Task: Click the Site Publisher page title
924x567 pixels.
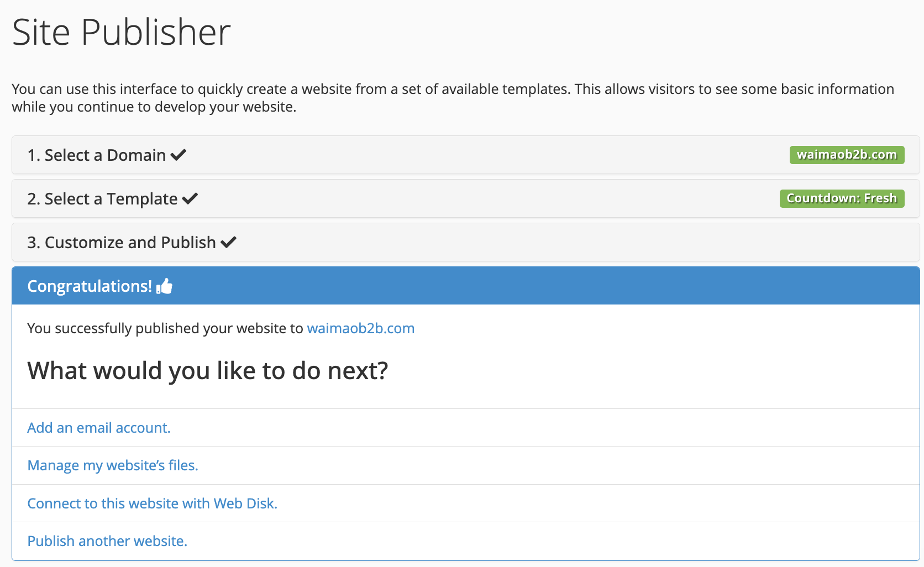Action: point(122,32)
